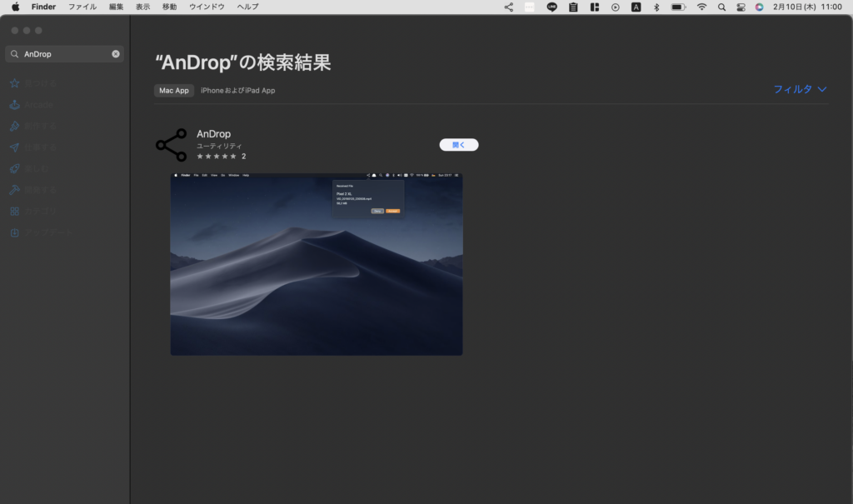Click the white blank menu bar icon
This screenshot has width=853, height=504.
tap(529, 7)
